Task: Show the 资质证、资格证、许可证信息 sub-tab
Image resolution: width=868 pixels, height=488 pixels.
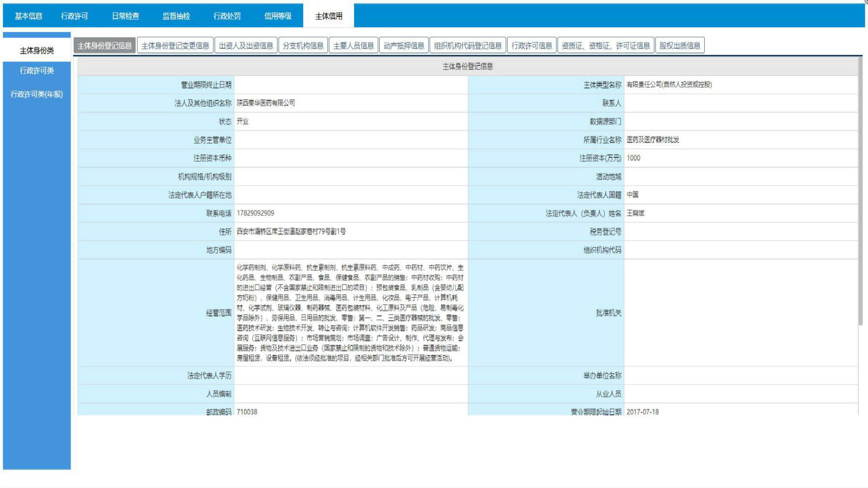Action: (x=606, y=46)
